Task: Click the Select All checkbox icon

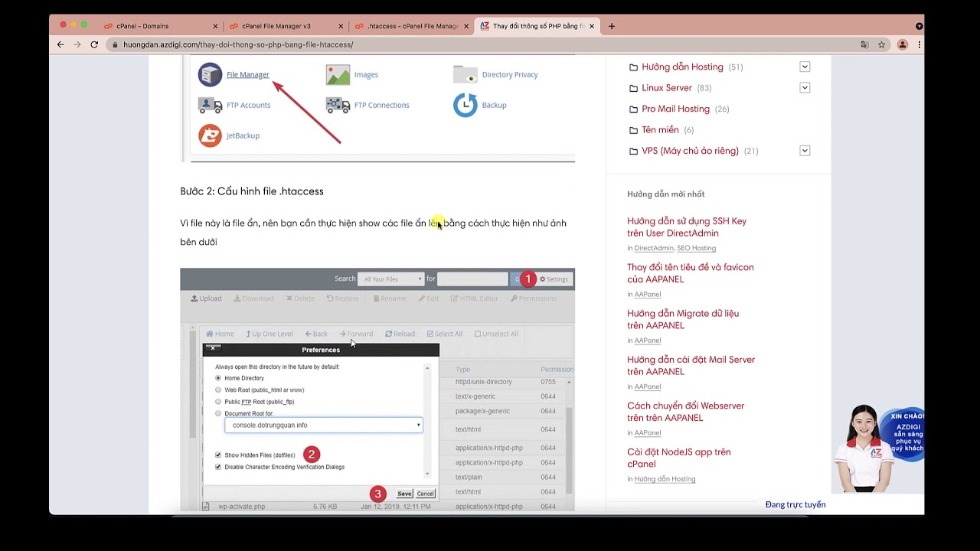Action: click(x=430, y=334)
